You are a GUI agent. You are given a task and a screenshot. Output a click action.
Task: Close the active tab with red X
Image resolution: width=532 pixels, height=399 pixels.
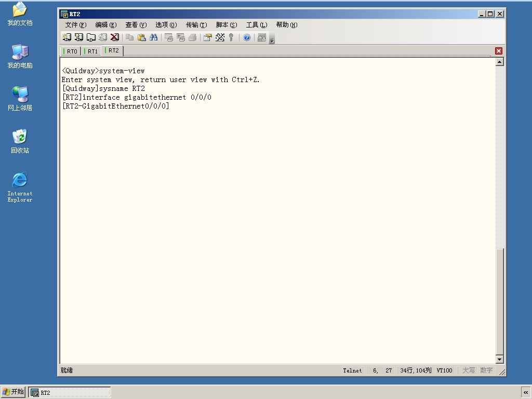tap(498, 51)
